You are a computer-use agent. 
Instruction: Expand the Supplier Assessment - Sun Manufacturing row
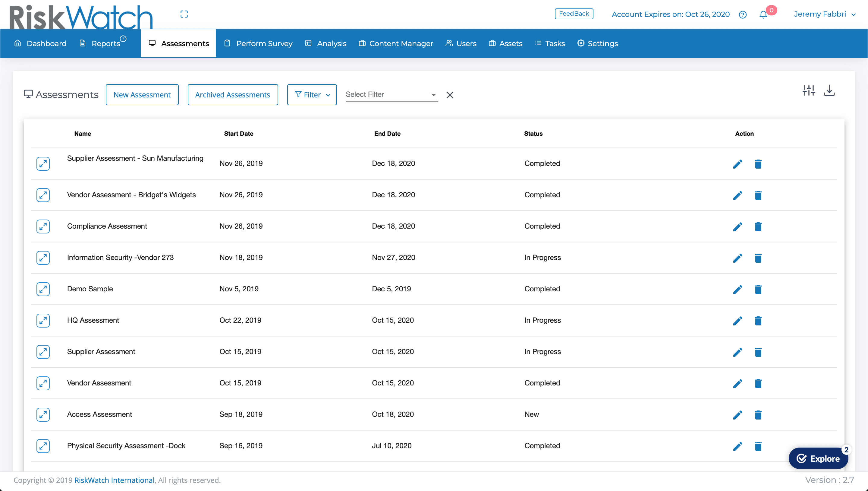point(43,163)
